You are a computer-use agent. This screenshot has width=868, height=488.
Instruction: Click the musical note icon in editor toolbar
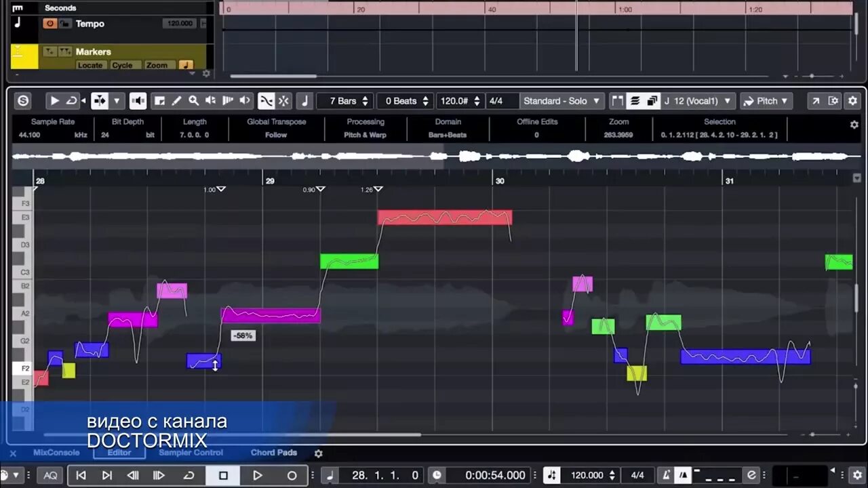[305, 101]
